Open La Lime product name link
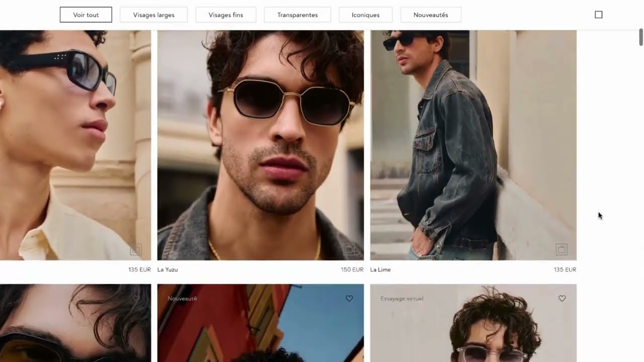The height and width of the screenshot is (362, 644). click(x=380, y=269)
